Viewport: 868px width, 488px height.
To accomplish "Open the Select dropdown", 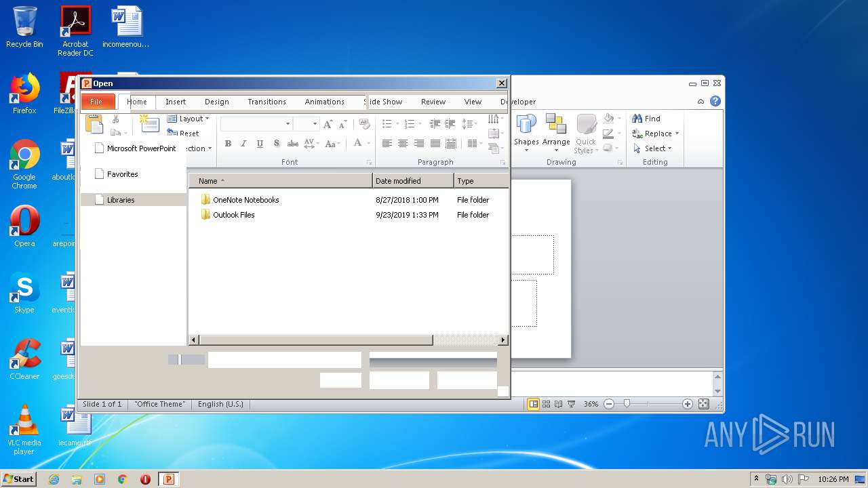I will (652, 148).
